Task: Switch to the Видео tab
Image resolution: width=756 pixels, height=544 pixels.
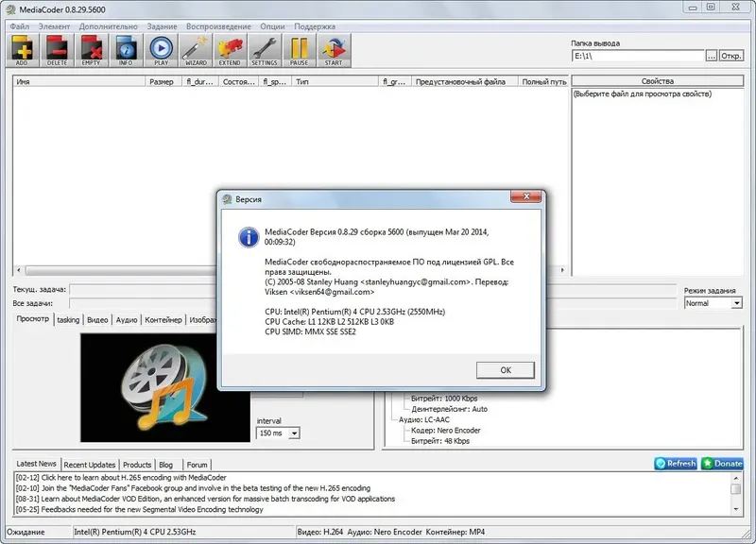Action: pos(97,319)
